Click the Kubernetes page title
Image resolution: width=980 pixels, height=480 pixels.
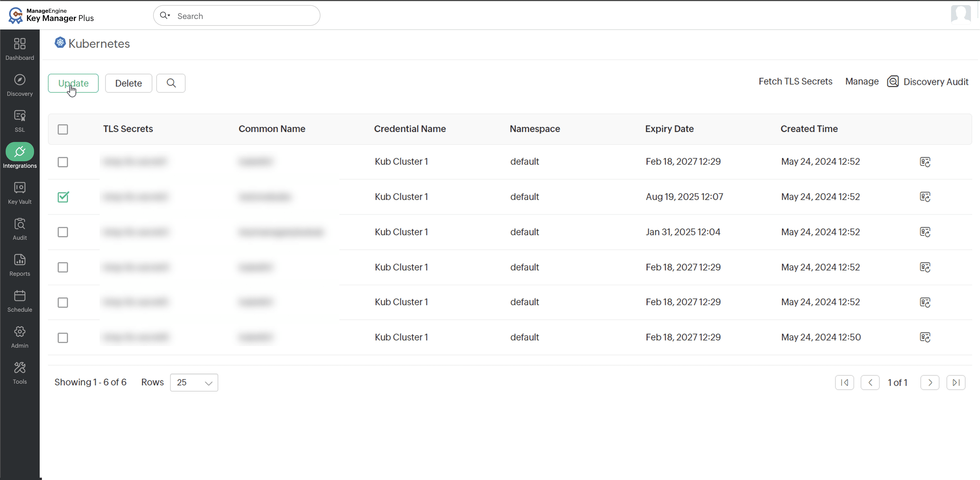click(99, 43)
